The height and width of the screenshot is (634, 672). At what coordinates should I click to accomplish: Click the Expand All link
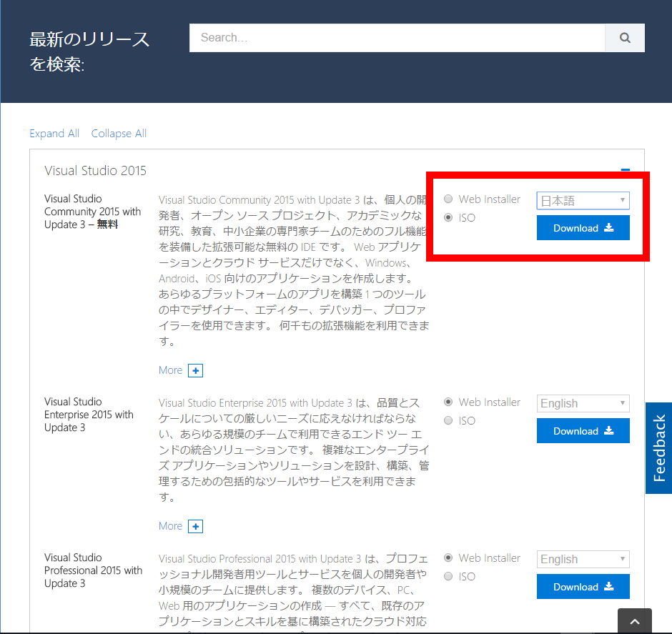[54, 133]
